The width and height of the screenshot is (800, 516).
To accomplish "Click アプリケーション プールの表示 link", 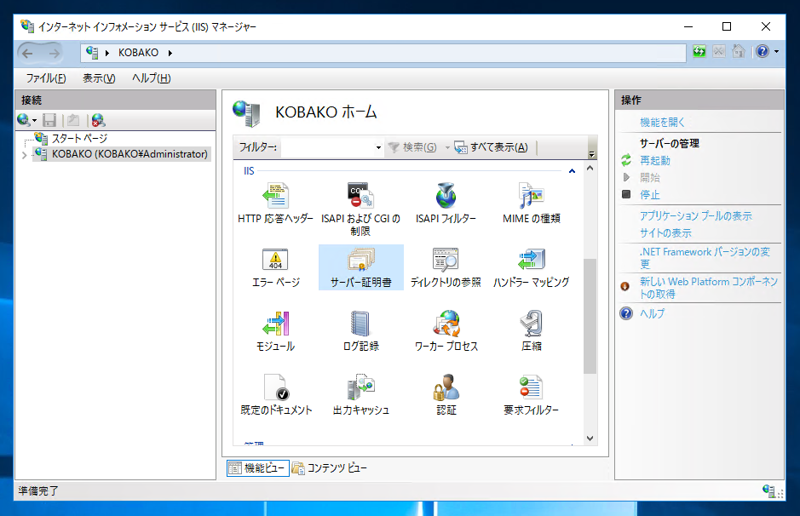I will (695, 216).
